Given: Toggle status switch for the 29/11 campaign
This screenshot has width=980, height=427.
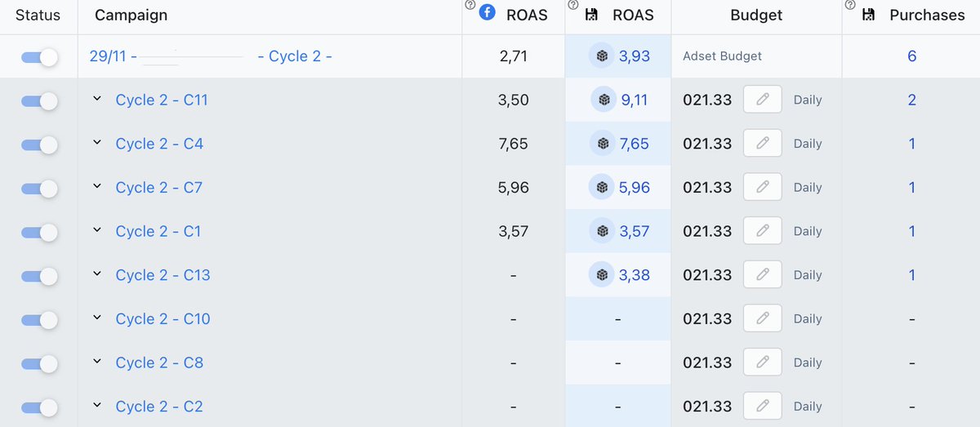Looking at the screenshot, I should click(x=39, y=56).
